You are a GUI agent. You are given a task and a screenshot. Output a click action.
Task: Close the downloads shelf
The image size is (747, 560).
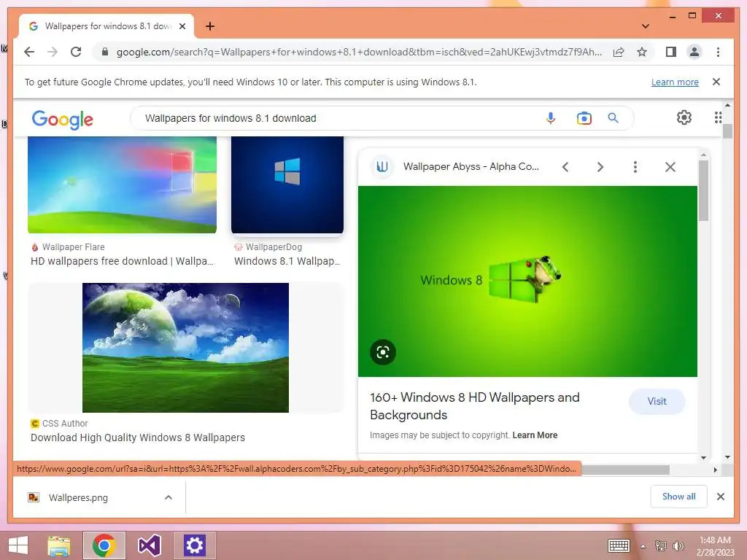pos(721,497)
